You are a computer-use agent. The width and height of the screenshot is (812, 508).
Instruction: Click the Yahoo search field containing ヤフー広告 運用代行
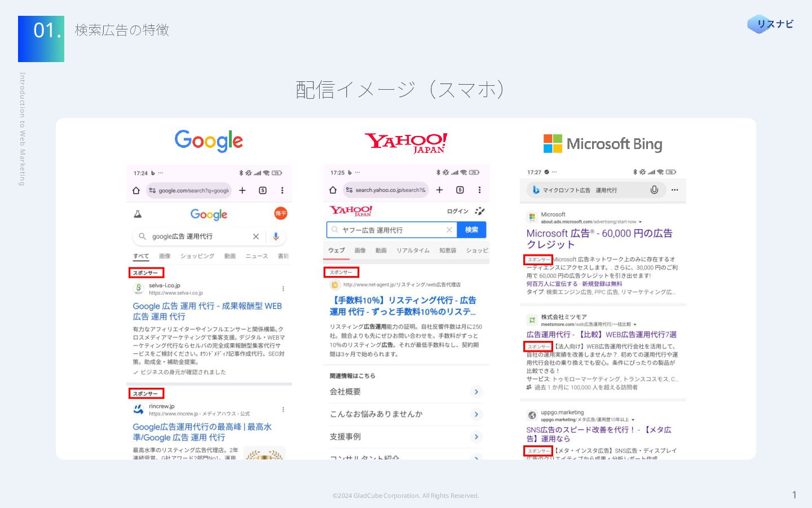[391, 230]
